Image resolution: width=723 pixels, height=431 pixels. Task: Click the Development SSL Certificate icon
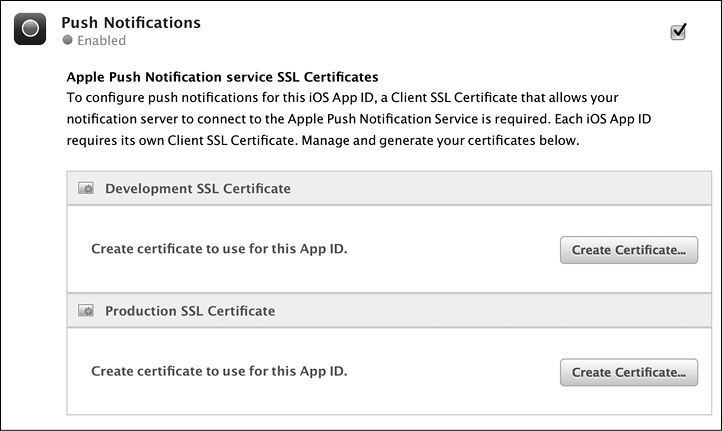(x=86, y=188)
